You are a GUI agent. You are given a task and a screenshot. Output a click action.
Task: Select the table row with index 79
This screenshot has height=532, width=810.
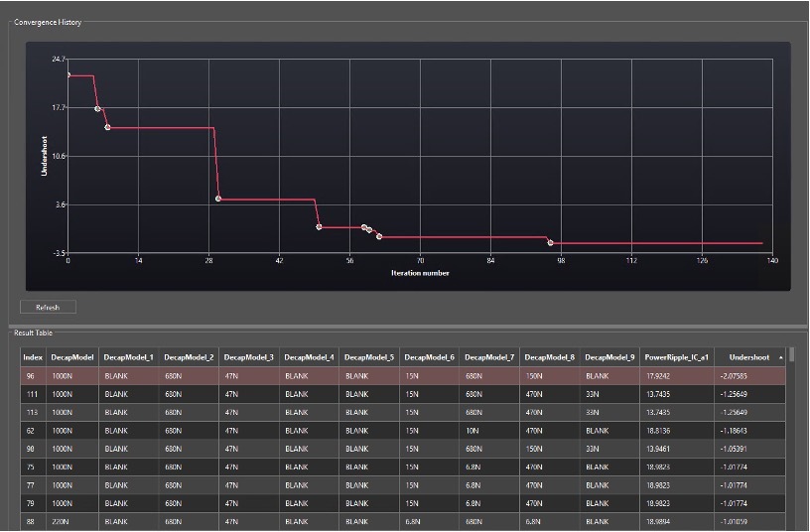click(x=403, y=503)
